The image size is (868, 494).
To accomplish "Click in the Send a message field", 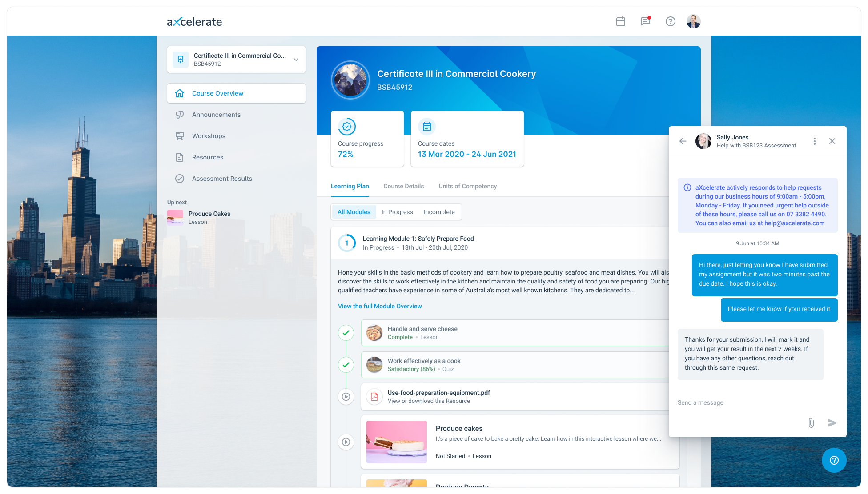I will coord(758,402).
